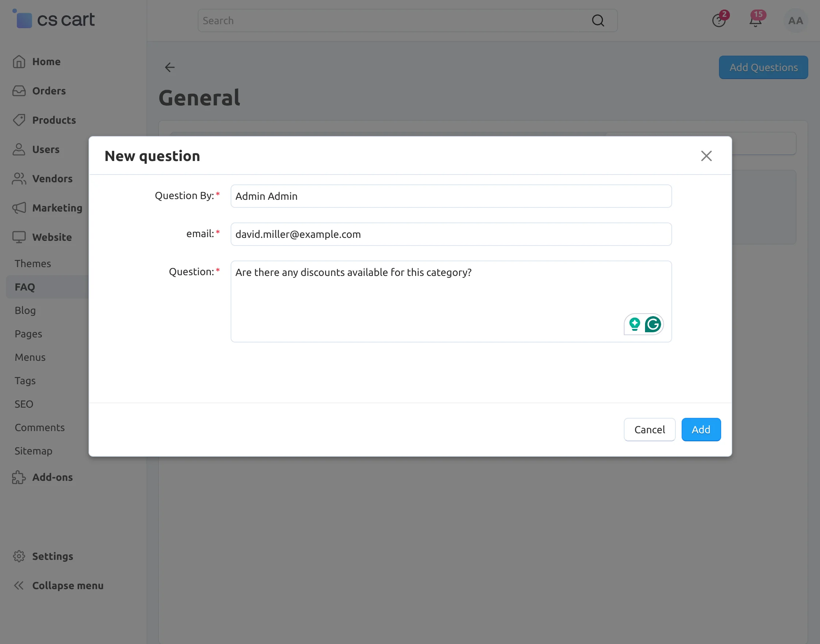Click the back arrow above General

(170, 67)
